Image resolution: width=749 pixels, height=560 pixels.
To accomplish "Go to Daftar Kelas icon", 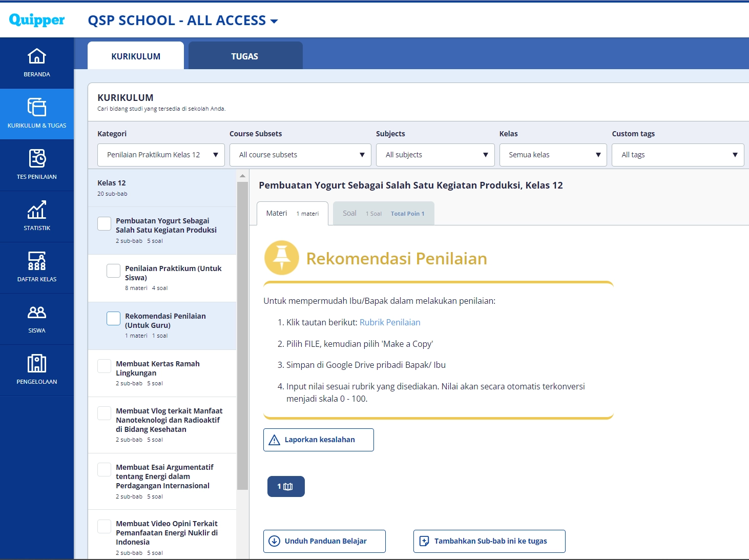I will coord(37,261).
